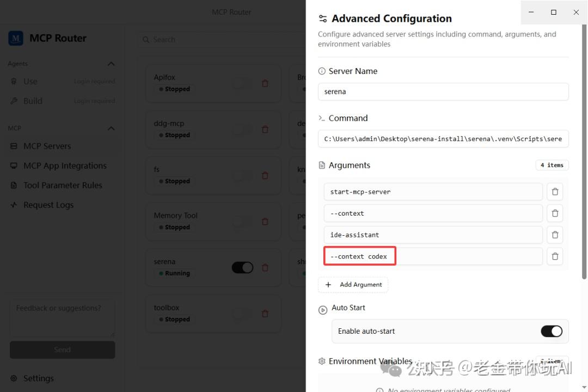This screenshot has width=588, height=392.
Task: Click the Send feedback button
Action: click(62, 350)
